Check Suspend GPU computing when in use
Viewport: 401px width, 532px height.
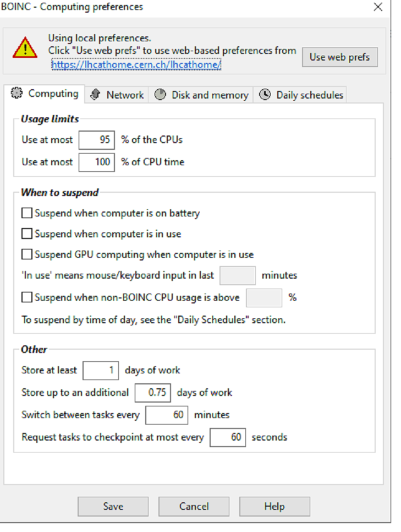point(27,255)
